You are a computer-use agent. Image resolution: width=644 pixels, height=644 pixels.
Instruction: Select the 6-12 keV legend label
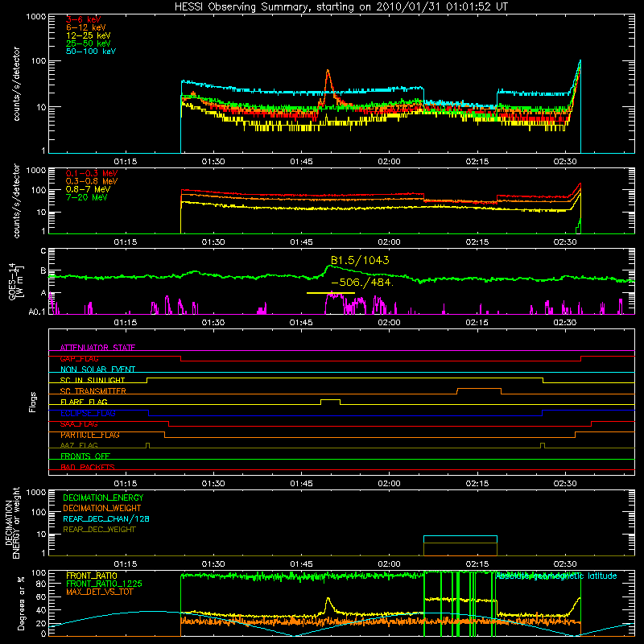click(86, 27)
